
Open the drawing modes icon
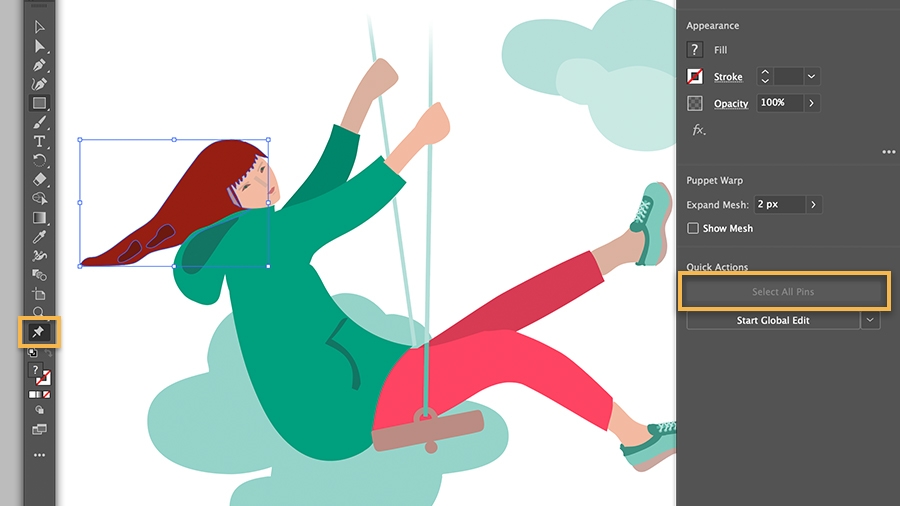39,410
